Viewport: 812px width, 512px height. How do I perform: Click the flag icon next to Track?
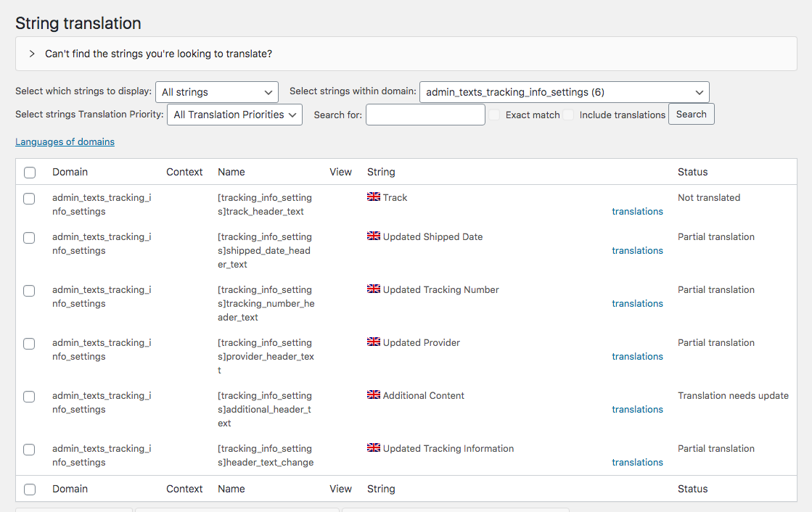373,197
